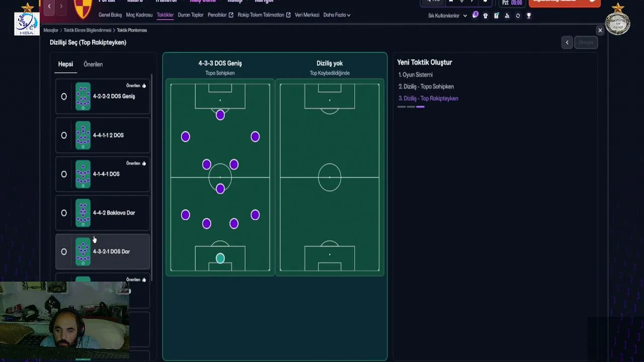This screenshot has width=644, height=362.
Task: Click the striker marker on the 4-3-3 pitch
Action: coord(220,115)
